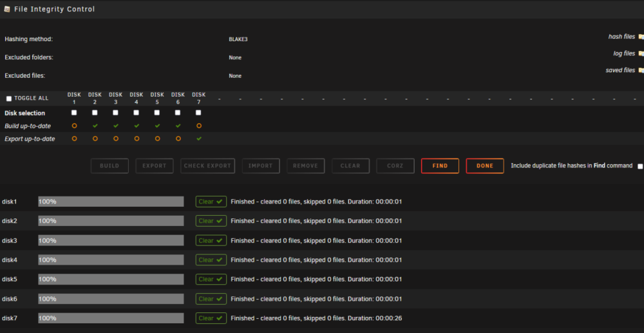Click the disk2 100% progress bar
The image size is (644, 333).
(111, 221)
